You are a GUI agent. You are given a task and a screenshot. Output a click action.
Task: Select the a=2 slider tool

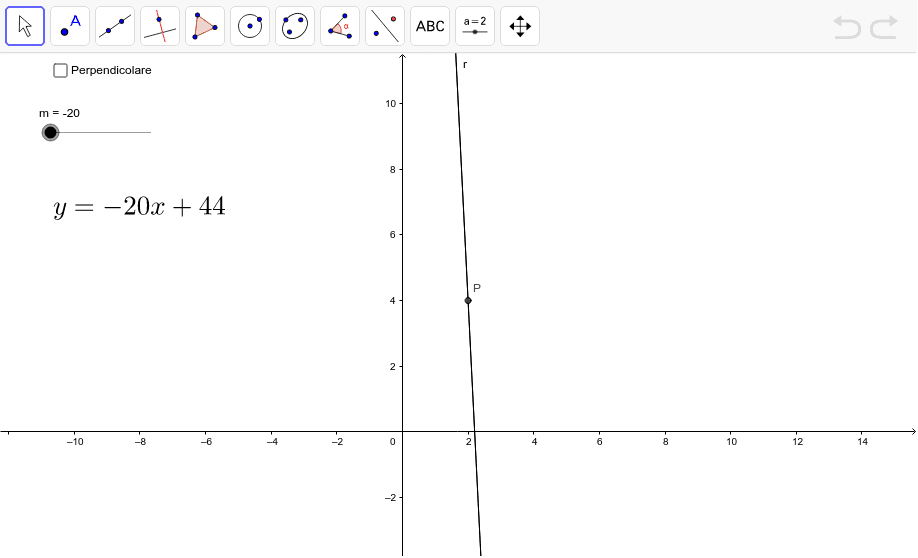pyautogui.click(x=475, y=26)
